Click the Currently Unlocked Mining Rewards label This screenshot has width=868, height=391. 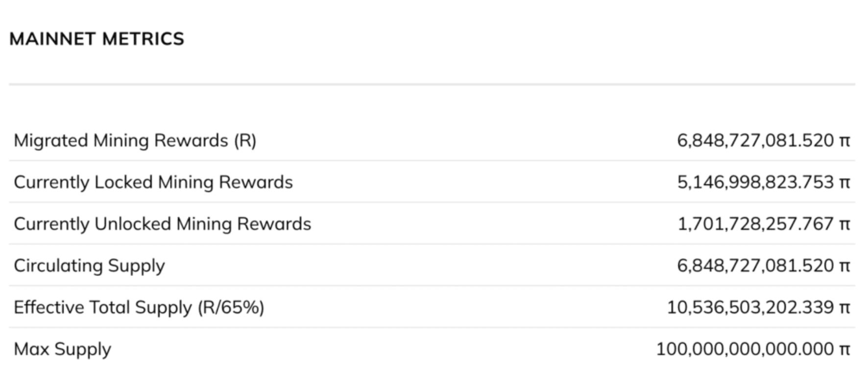click(162, 224)
